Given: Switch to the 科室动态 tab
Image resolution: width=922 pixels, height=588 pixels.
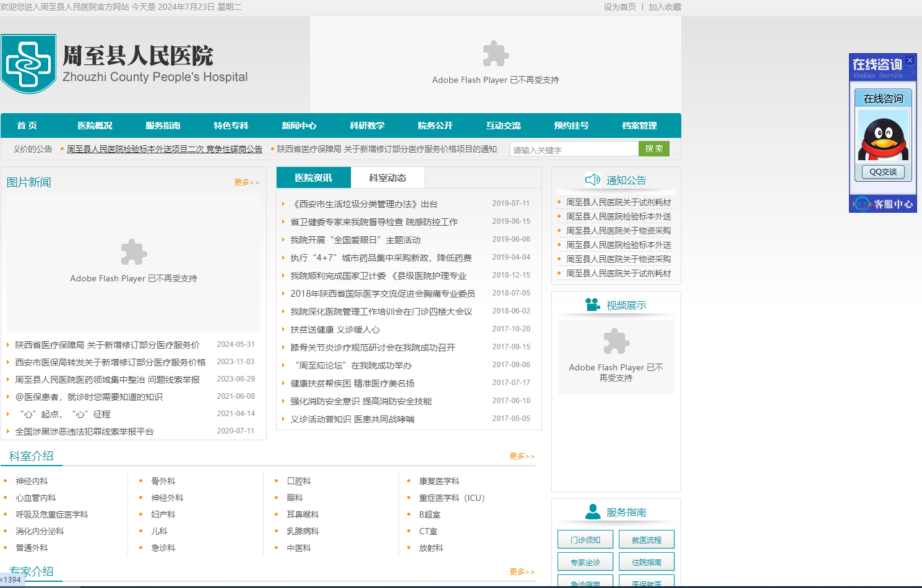Looking at the screenshot, I should 388,177.
